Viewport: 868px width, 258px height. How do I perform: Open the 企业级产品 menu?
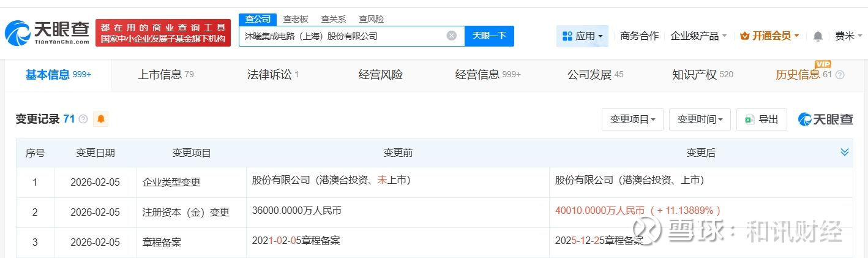pos(698,36)
